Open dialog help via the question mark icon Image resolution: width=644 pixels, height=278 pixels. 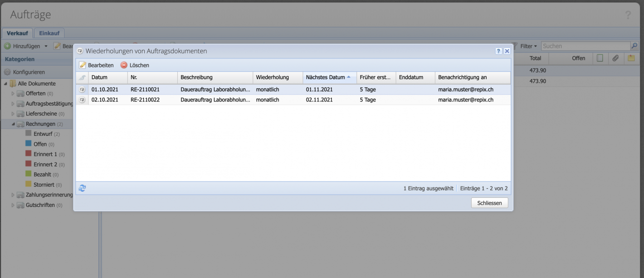(x=499, y=51)
